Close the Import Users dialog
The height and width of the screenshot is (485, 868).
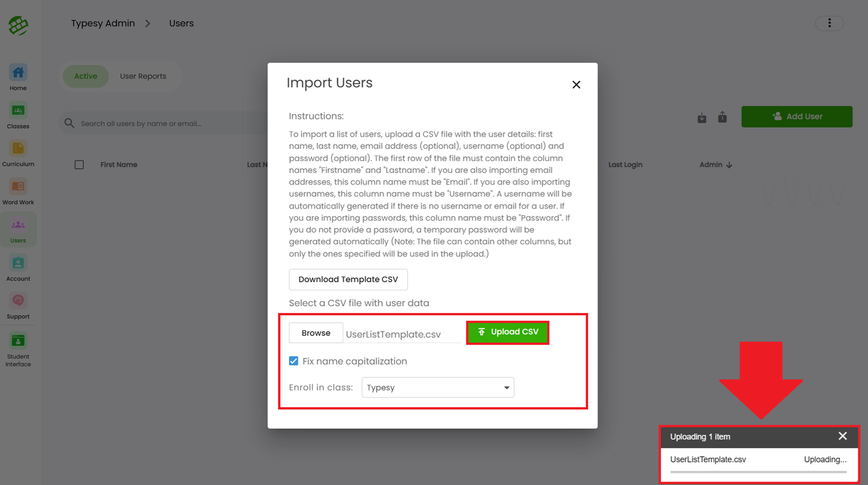click(x=576, y=85)
